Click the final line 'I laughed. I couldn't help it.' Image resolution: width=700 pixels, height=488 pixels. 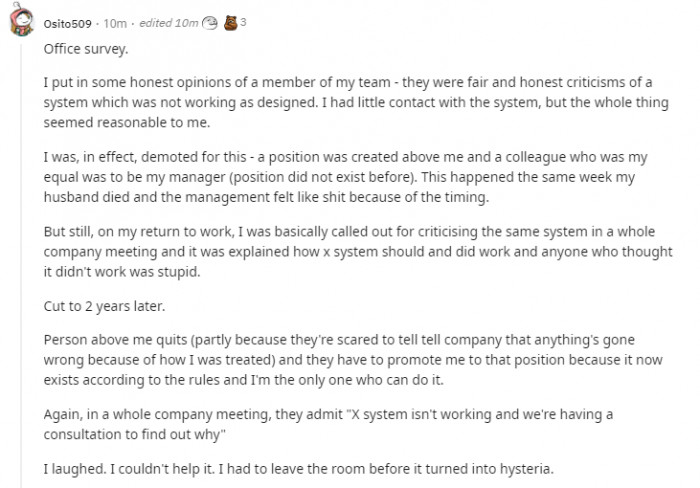pos(298,469)
